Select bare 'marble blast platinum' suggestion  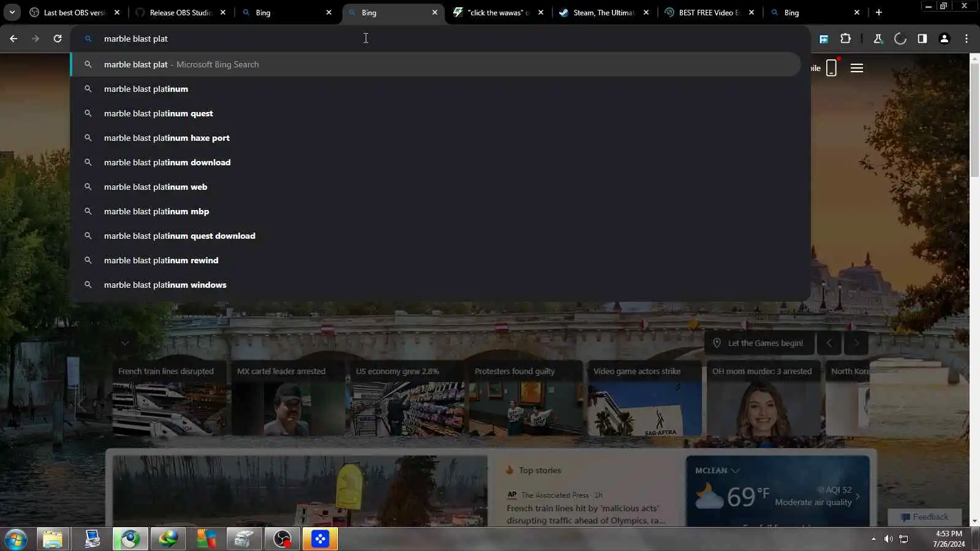[436, 89]
